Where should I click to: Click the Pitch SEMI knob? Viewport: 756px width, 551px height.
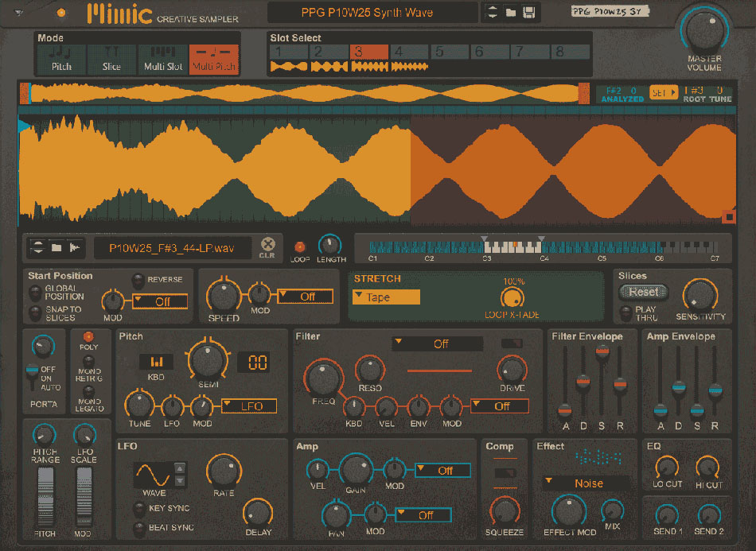pos(208,360)
